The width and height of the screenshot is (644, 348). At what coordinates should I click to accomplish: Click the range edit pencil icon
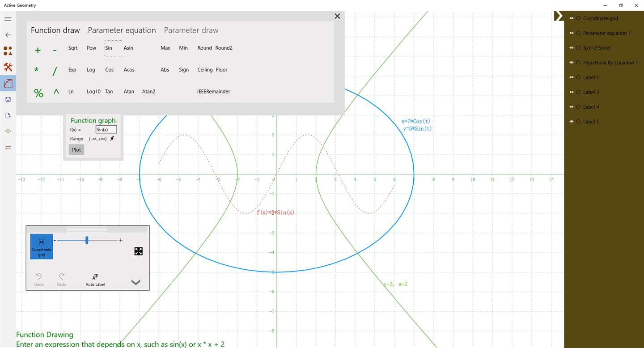112,139
